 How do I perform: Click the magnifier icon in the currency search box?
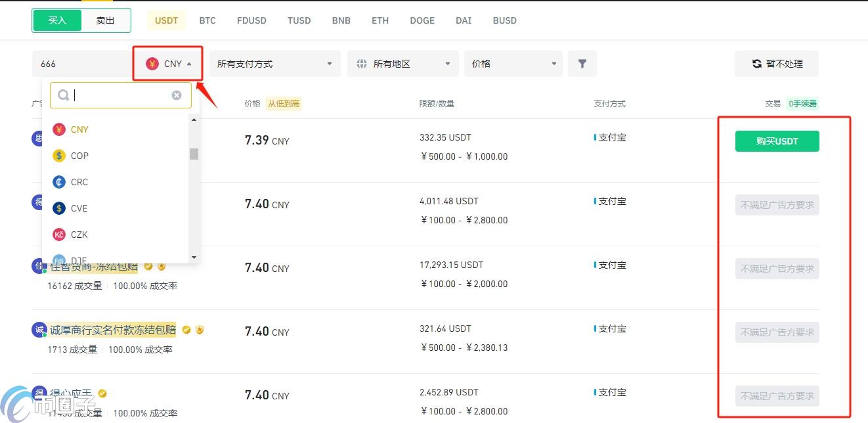pyautogui.click(x=63, y=95)
